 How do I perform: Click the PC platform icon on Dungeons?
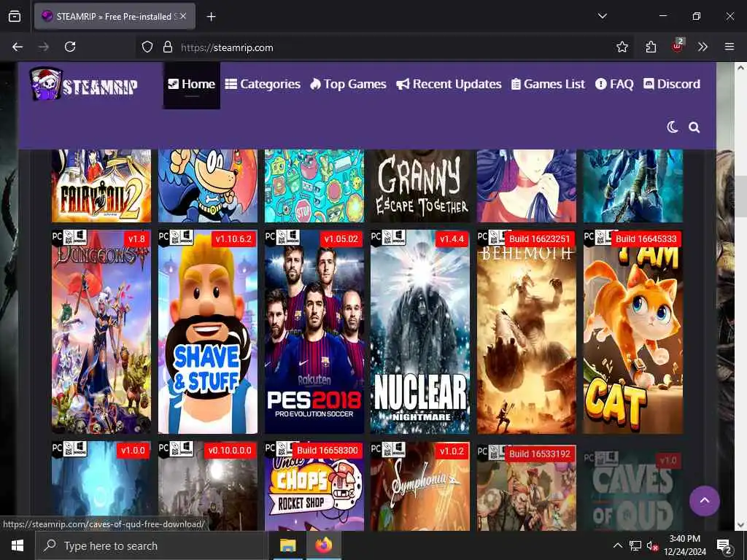(57, 237)
